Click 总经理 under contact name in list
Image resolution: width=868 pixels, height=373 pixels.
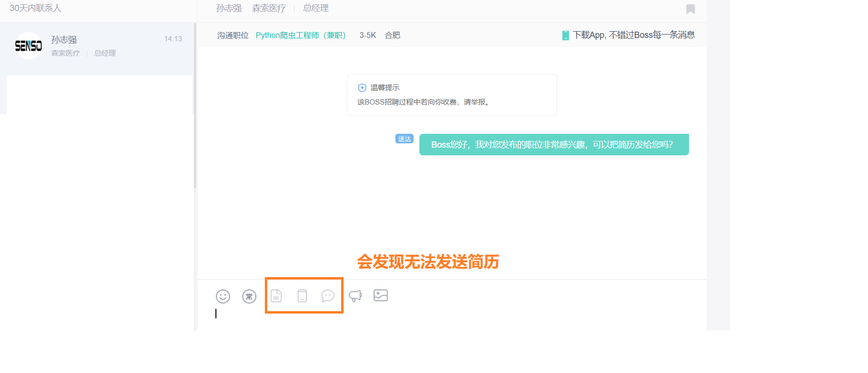pyautogui.click(x=105, y=53)
